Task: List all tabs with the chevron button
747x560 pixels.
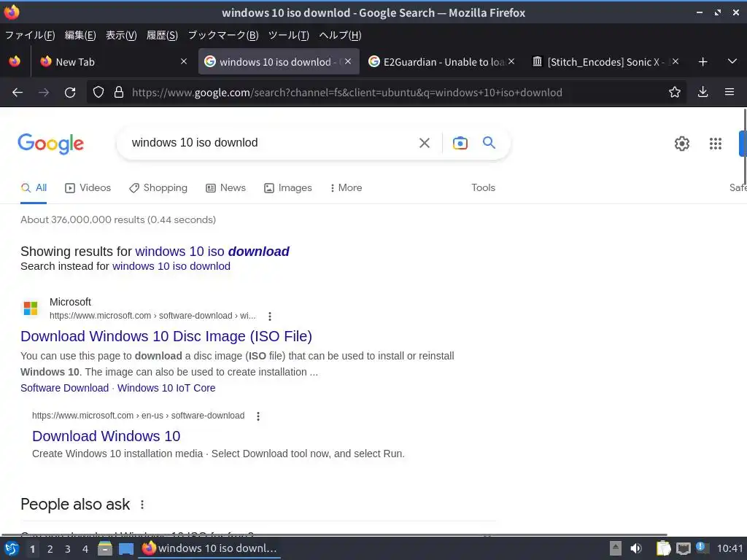Action: click(732, 61)
